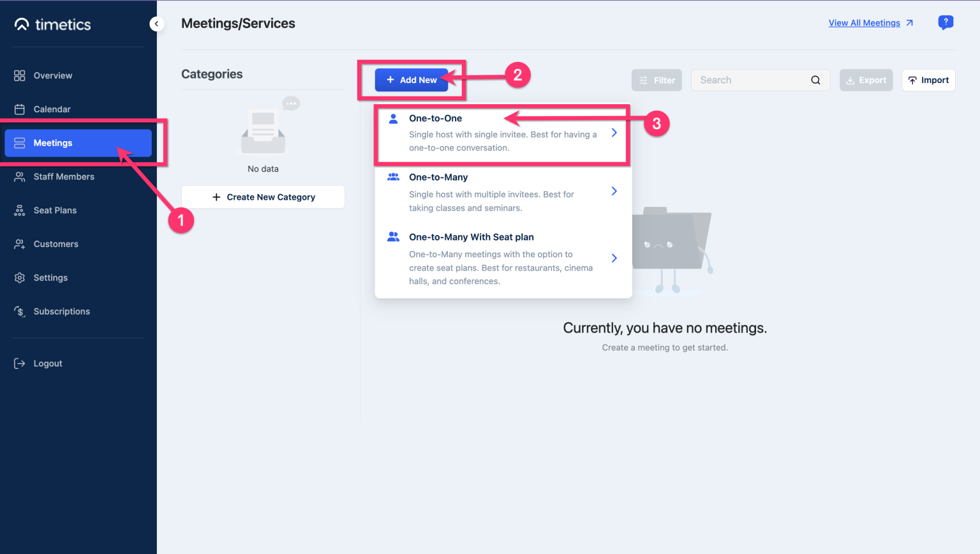
Task: Follow the View All Meetings link
Action: (x=864, y=23)
